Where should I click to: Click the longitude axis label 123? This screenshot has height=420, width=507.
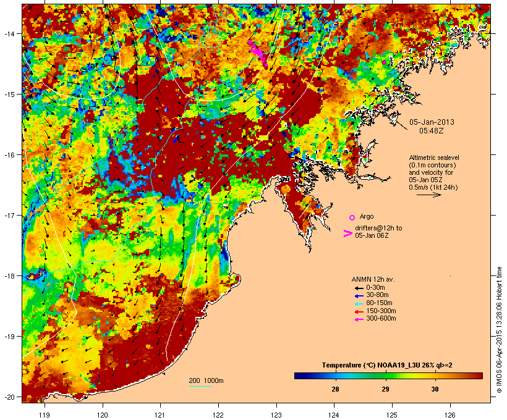click(276, 415)
